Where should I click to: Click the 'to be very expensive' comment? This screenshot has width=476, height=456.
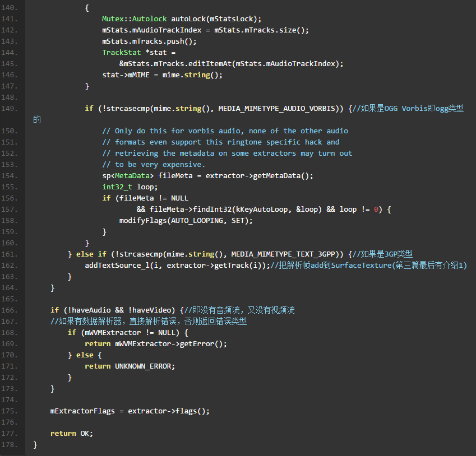pyautogui.click(x=154, y=165)
